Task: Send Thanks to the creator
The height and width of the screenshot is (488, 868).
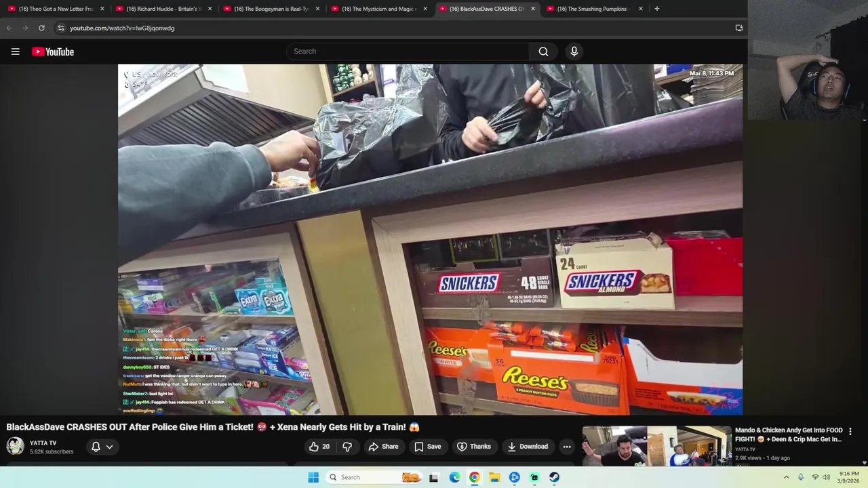Action: [x=473, y=447]
